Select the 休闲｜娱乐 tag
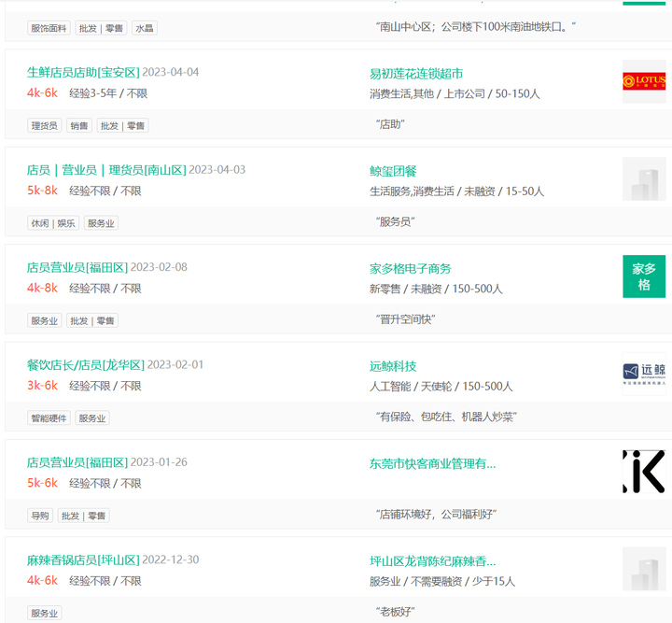 [x=53, y=223]
